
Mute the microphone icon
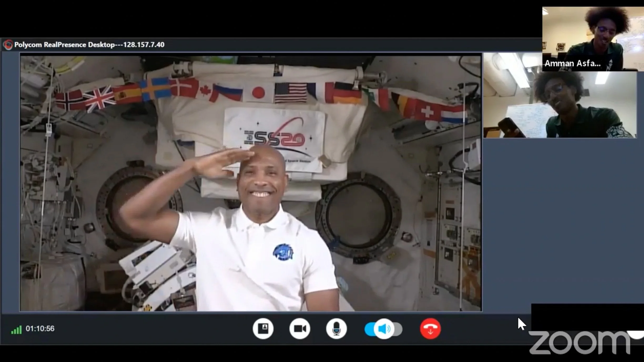[336, 329]
